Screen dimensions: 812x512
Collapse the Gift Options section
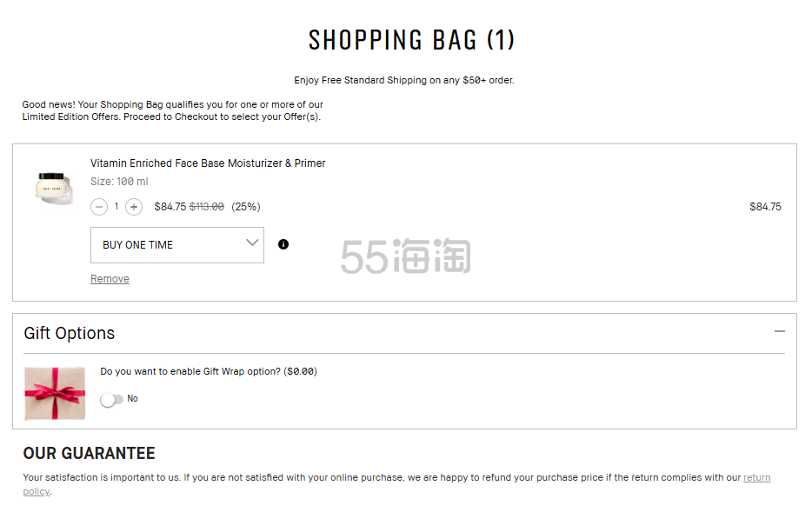click(x=779, y=331)
